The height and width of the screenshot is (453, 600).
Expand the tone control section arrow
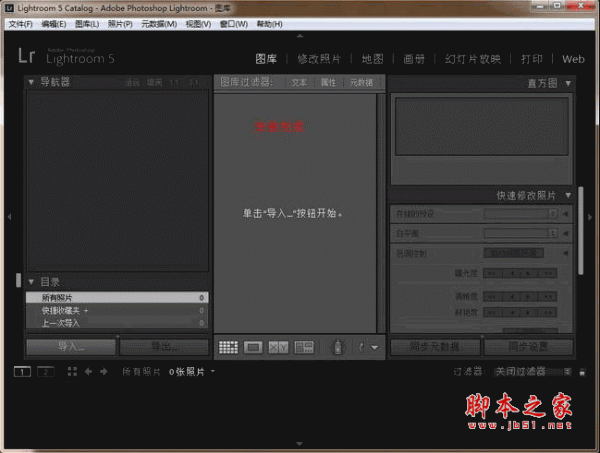point(566,253)
